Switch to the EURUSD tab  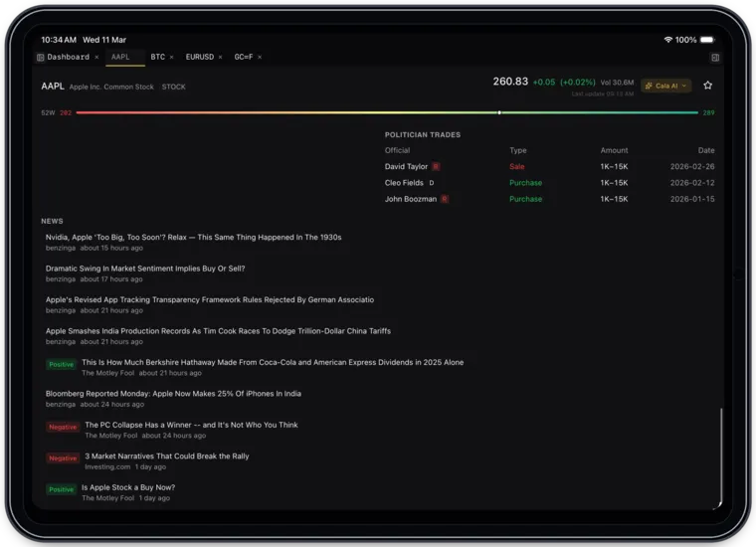200,57
